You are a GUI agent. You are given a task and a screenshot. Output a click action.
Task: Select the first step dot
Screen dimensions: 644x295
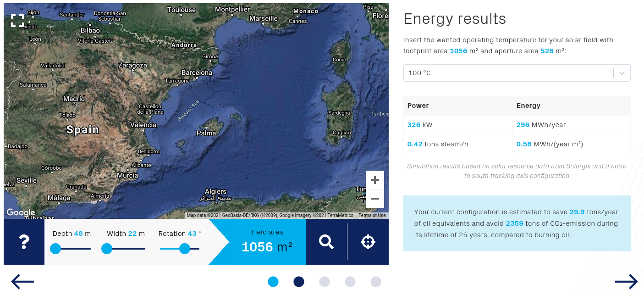click(273, 282)
